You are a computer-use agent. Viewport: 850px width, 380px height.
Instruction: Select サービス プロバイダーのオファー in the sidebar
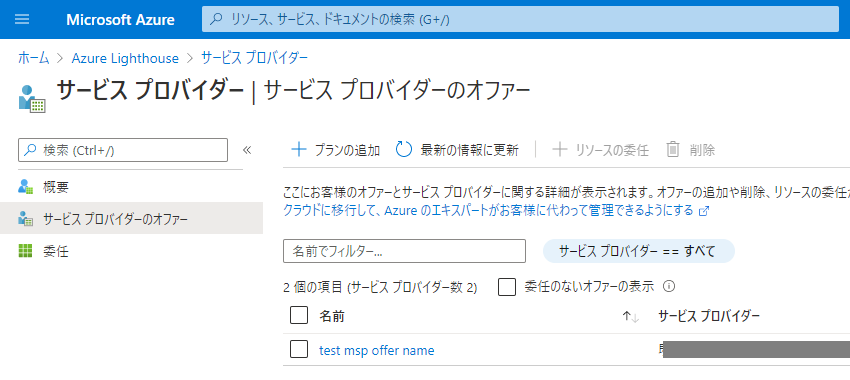[x=131, y=219]
